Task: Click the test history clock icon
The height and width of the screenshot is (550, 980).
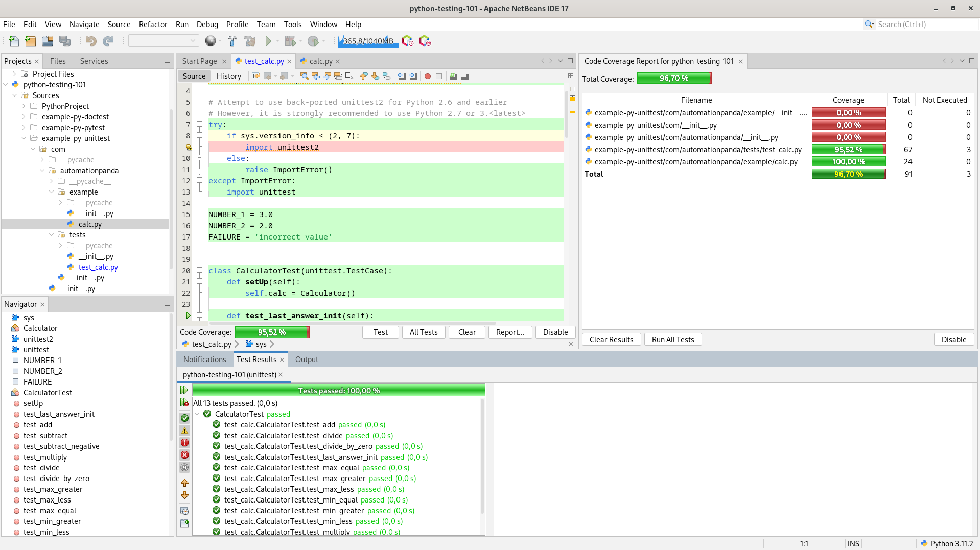Action: pos(185,511)
